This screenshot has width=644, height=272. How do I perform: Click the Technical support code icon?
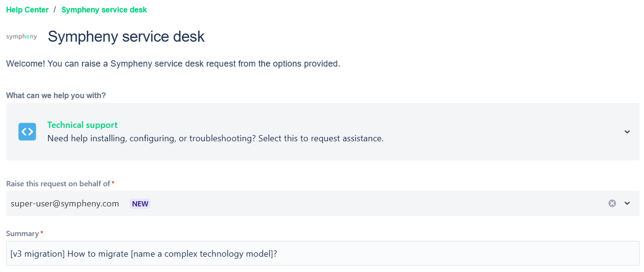tap(27, 132)
